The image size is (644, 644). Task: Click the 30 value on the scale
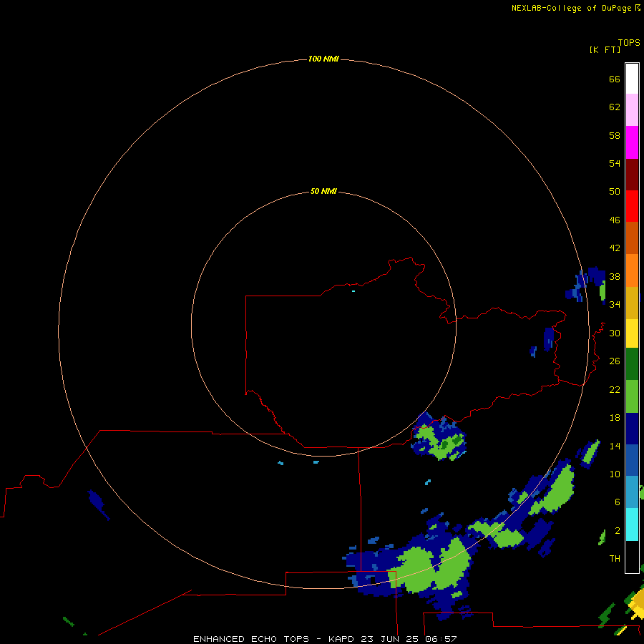coord(615,333)
